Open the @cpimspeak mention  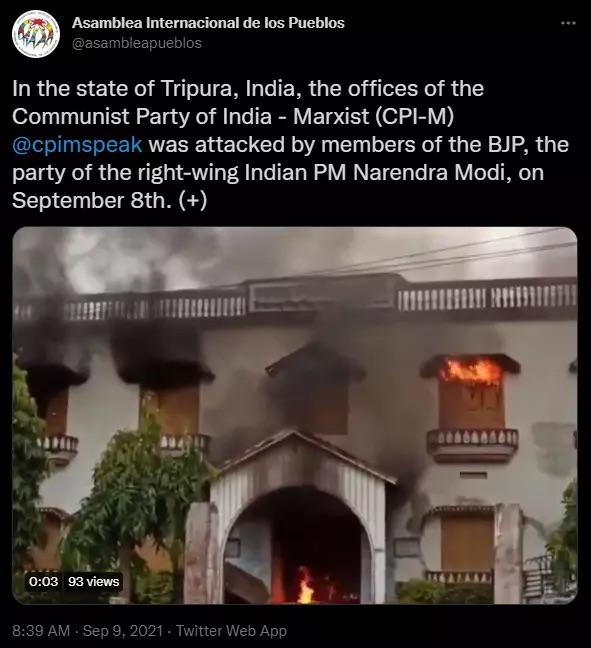[77, 145]
